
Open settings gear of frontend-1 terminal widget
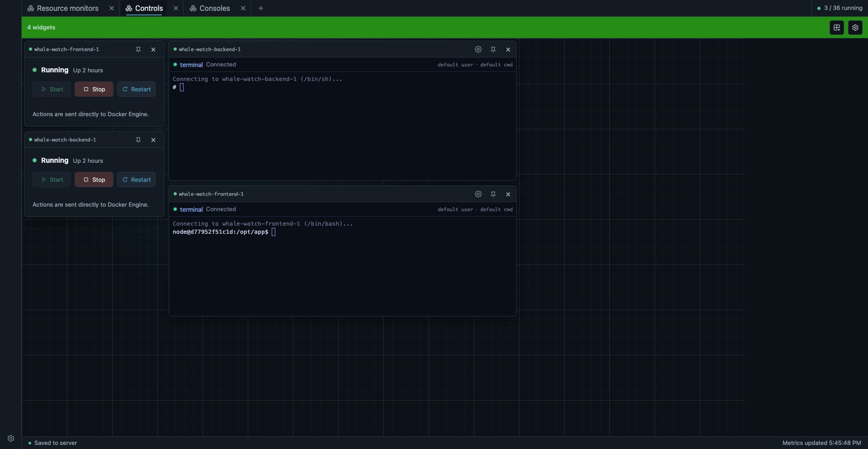(x=478, y=194)
